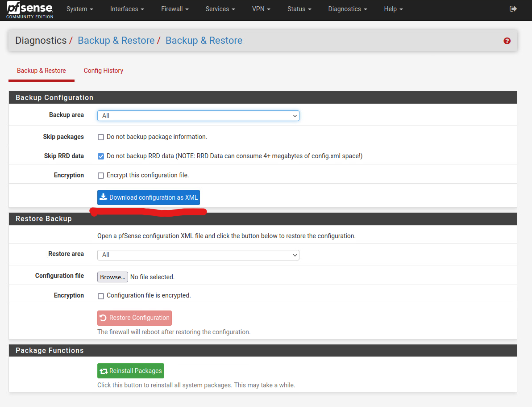Open the Help menu
The width and height of the screenshot is (532, 407).
(x=393, y=9)
